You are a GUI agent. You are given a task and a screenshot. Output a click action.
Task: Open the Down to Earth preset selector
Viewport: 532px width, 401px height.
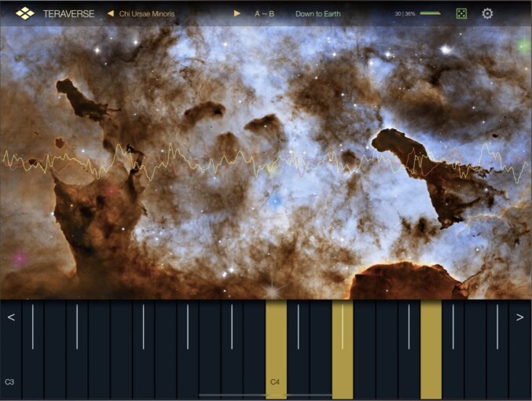318,14
